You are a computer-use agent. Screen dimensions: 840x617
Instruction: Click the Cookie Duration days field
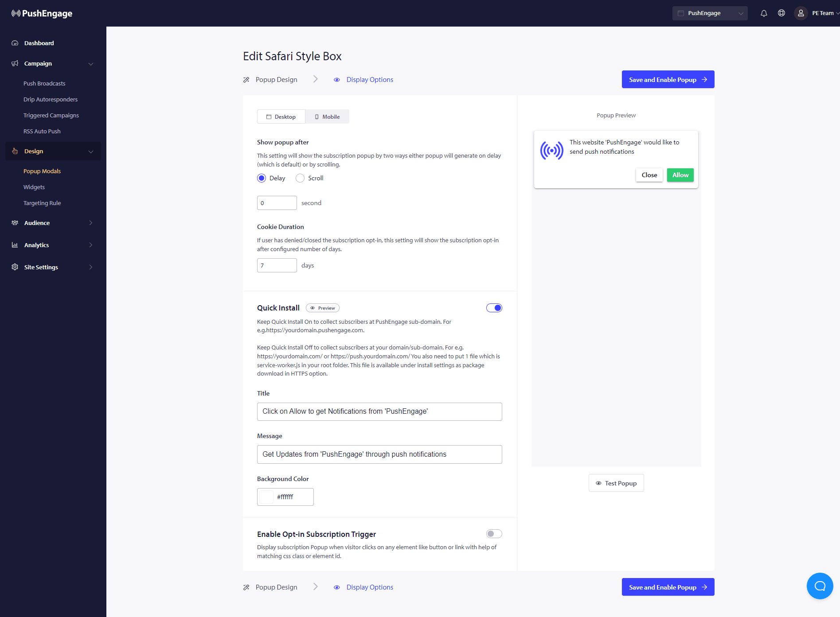(x=277, y=265)
